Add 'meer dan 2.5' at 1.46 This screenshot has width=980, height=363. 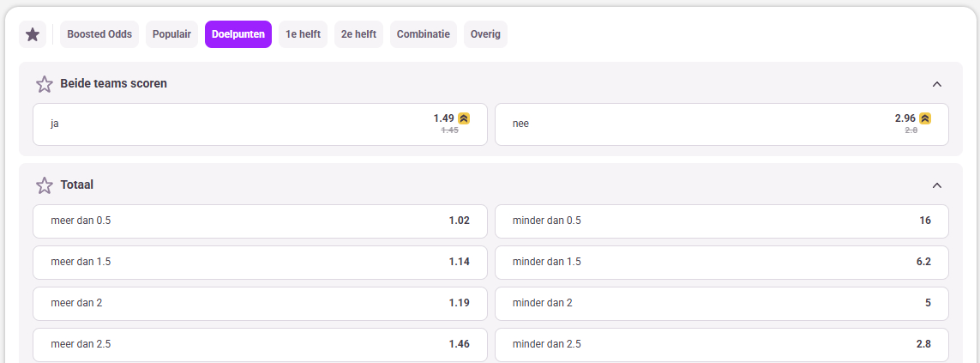pos(260,345)
